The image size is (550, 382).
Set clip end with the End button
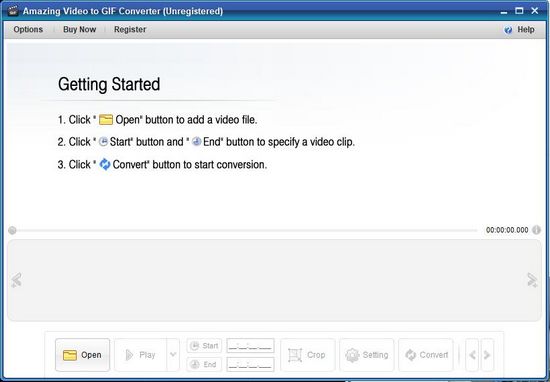point(204,364)
